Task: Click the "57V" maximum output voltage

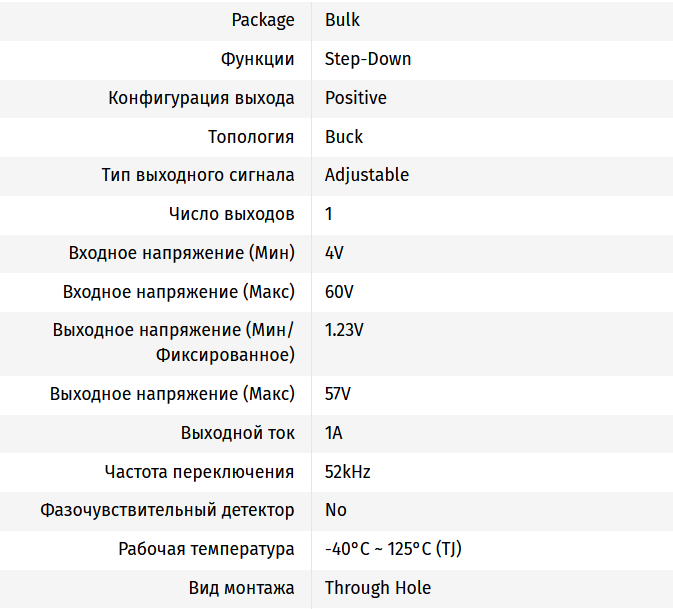Action: click(338, 394)
